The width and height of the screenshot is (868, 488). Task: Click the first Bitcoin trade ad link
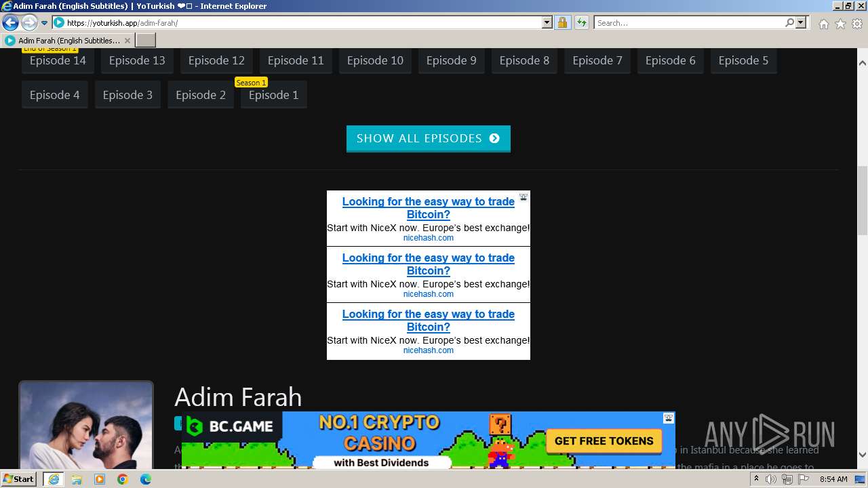point(428,208)
